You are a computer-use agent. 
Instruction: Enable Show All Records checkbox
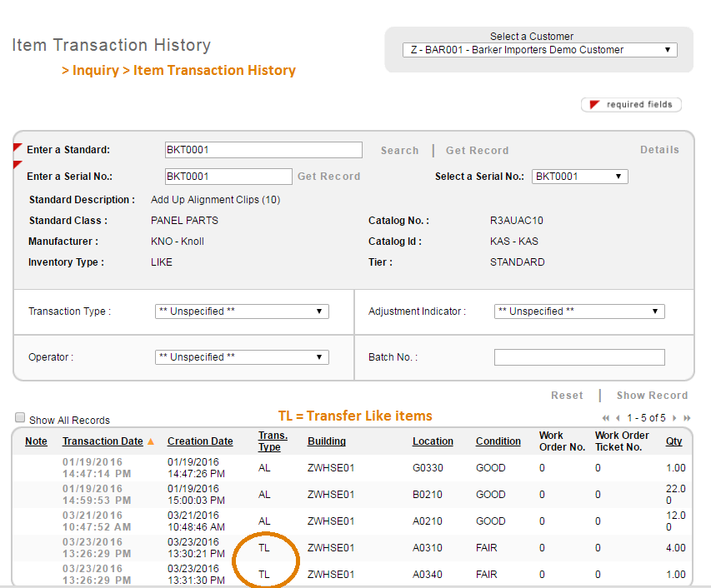pyautogui.click(x=21, y=419)
